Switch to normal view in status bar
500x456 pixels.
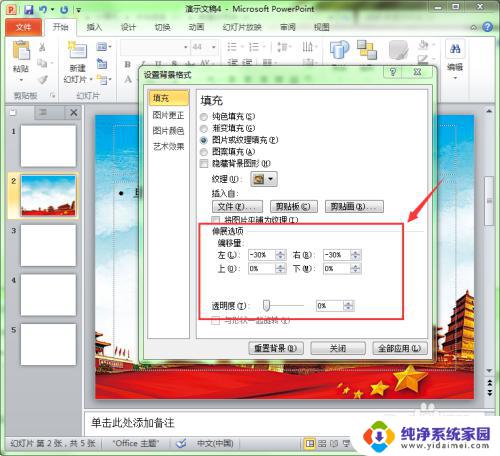(x=310, y=444)
